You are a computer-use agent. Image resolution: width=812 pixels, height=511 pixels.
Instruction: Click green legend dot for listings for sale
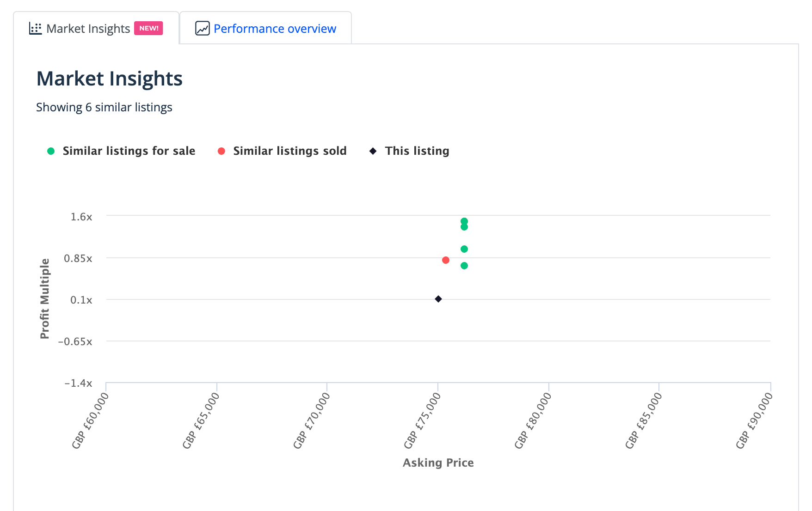51,151
